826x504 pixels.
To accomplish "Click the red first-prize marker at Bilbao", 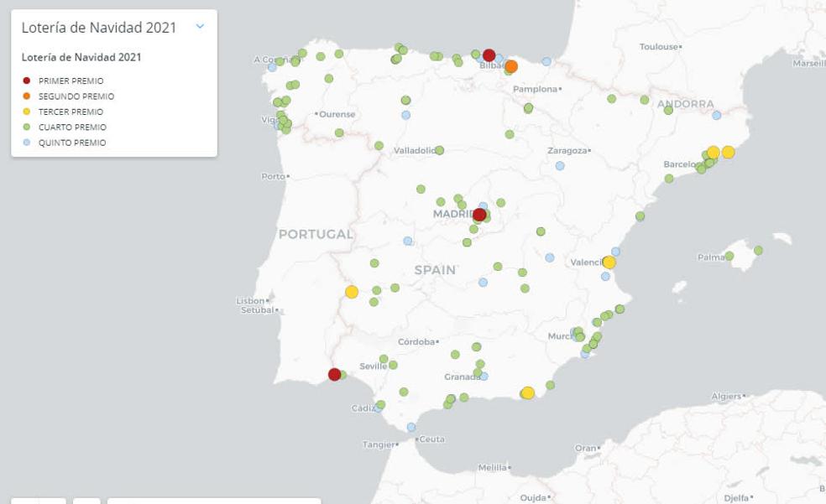I will point(489,55).
